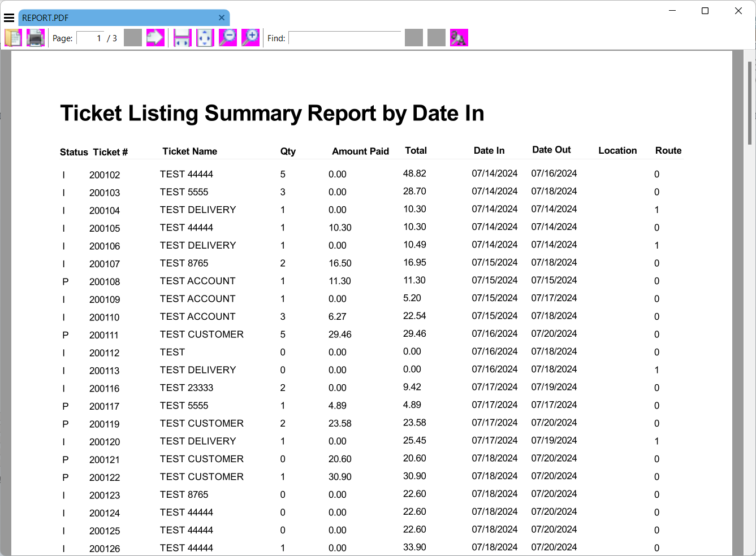Click Date Out 07/16/2024
756x556 pixels.
[x=554, y=173]
